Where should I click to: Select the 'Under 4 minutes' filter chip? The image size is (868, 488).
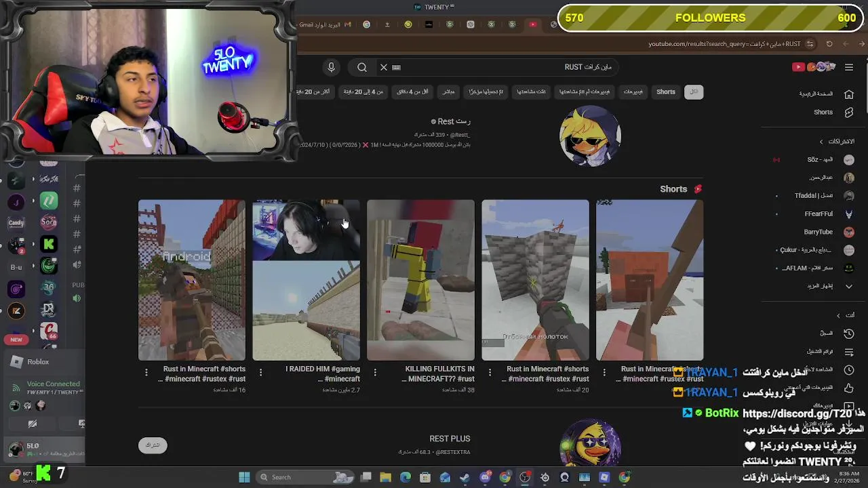coord(412,91)
